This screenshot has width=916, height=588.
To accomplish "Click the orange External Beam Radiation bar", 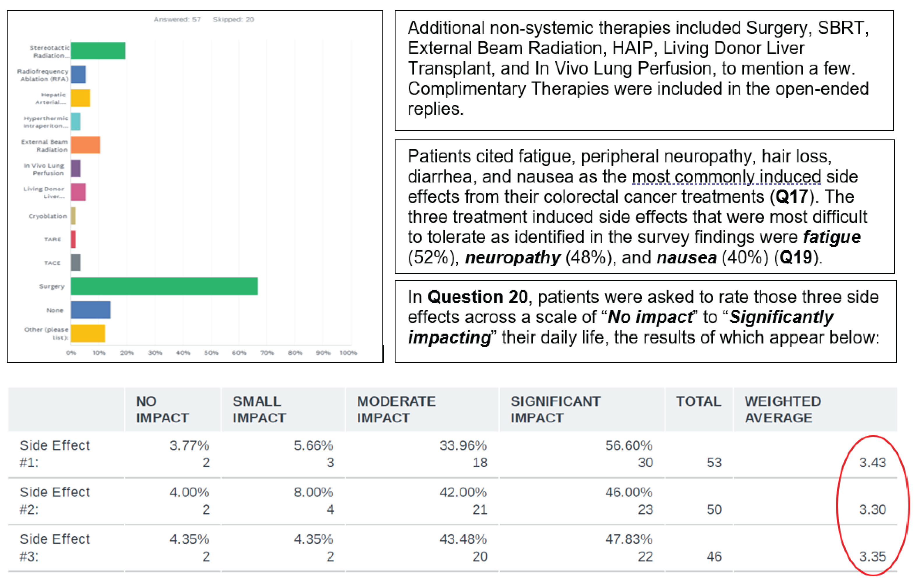I will (86, 145).
